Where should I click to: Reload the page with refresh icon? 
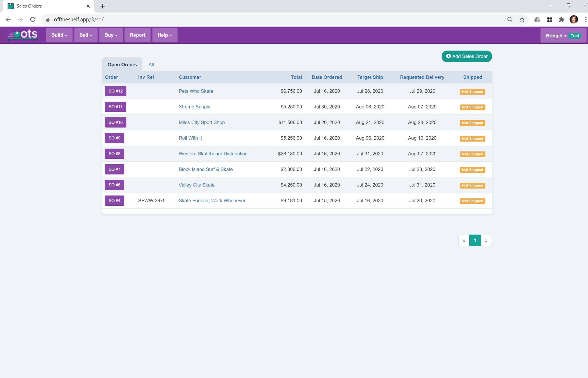coord(33,19)
